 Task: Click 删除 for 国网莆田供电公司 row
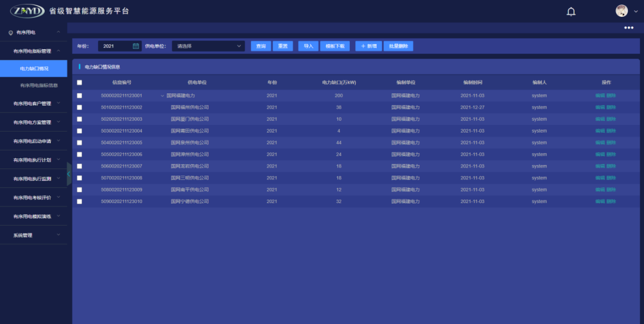pyautogui.click(x=611, y=131)
